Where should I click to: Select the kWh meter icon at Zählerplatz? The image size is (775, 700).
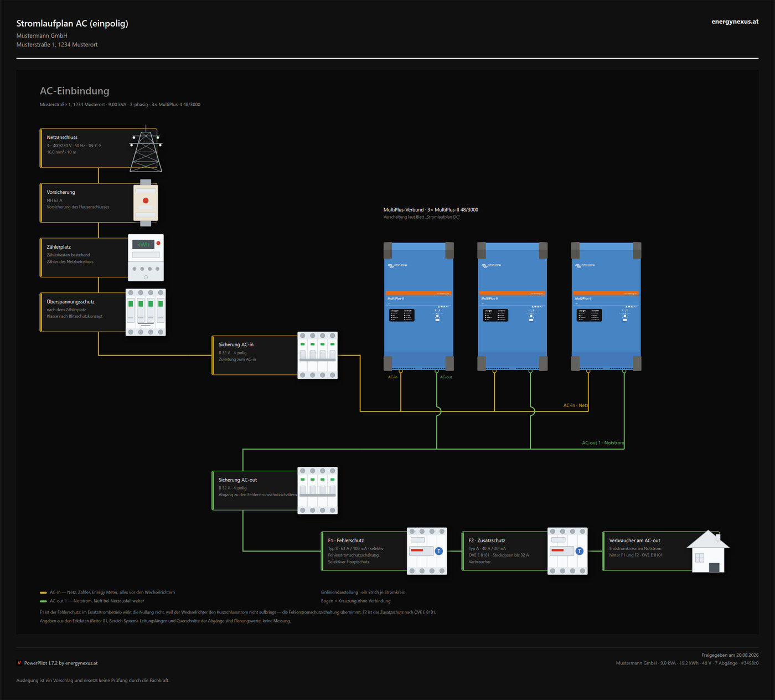(146, 258)
